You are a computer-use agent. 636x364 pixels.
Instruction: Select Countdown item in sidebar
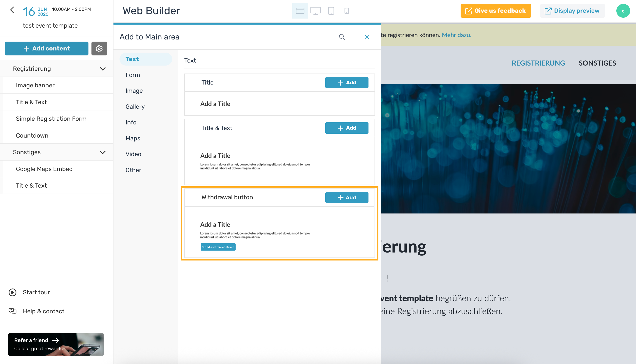pyautogui.click(x=58, y=135)
